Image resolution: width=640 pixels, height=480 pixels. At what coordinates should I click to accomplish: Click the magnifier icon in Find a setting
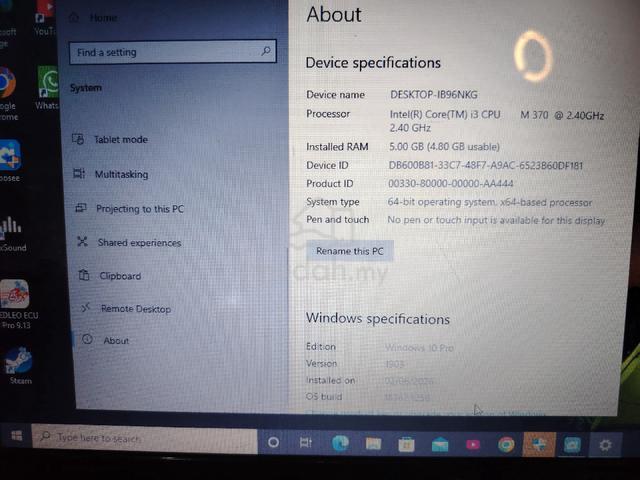pyautogui.click(x=266, y=51)
